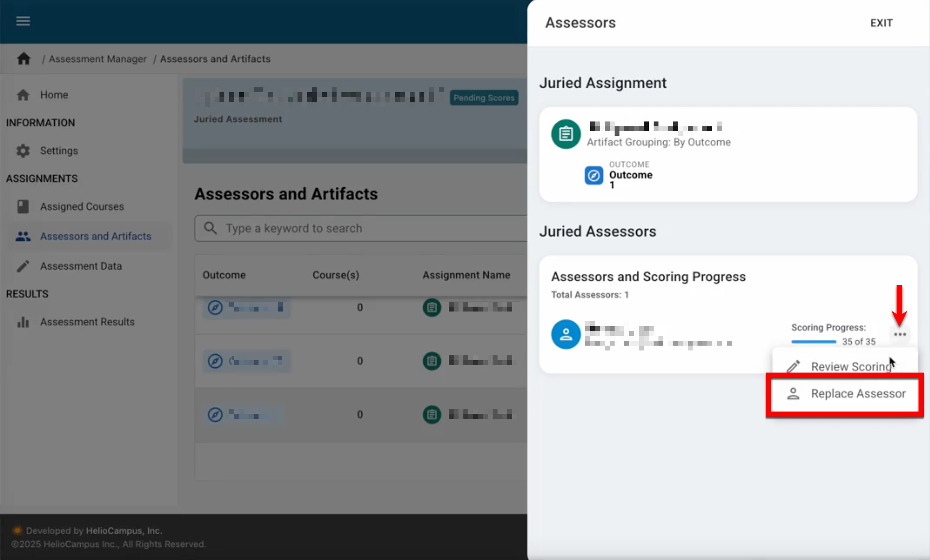Sort by the Outcome column header

(224, 275)
